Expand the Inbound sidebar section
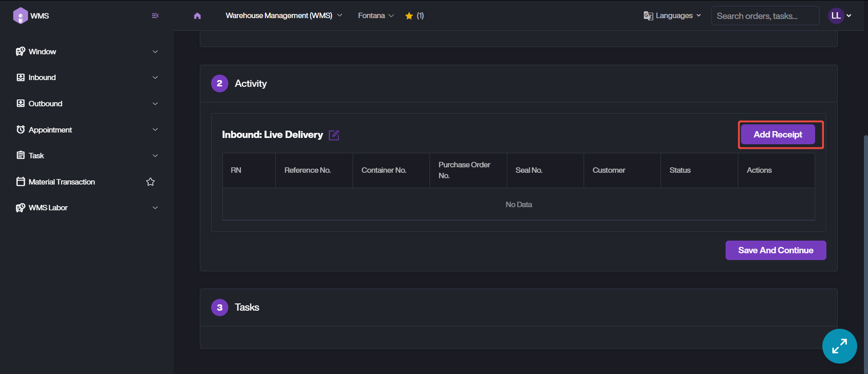Viewport: 868px width, 374px height. tap(86, 77)
